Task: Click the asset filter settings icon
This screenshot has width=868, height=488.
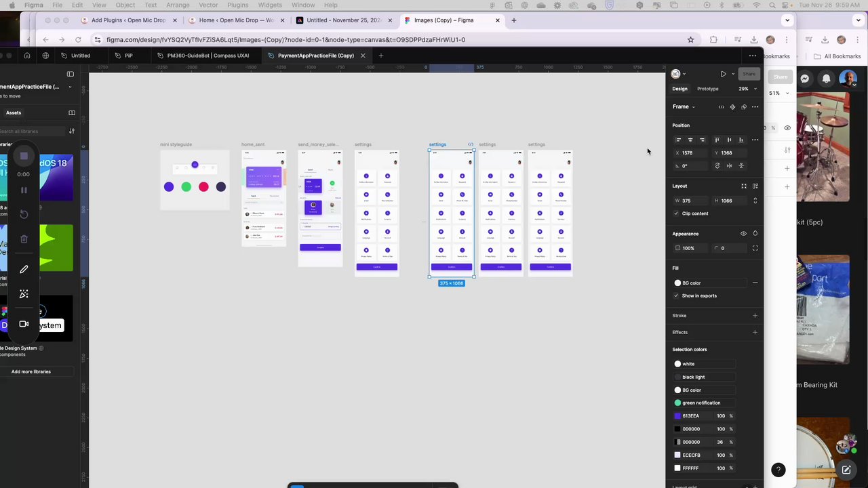Action: [72, 131]
